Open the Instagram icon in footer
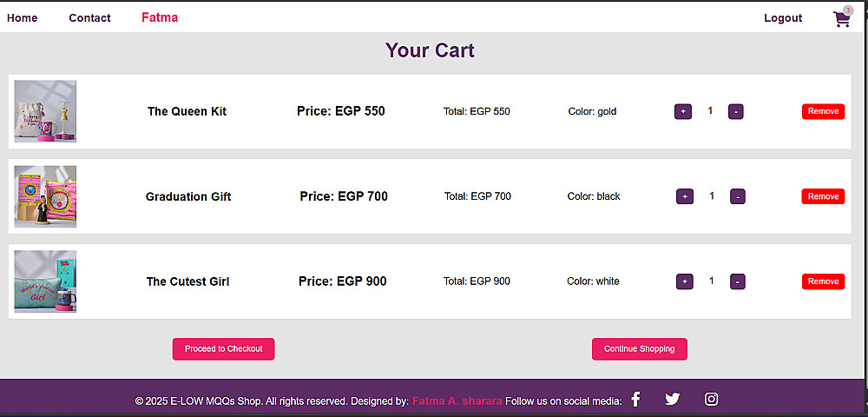 [x=711, y=399]
